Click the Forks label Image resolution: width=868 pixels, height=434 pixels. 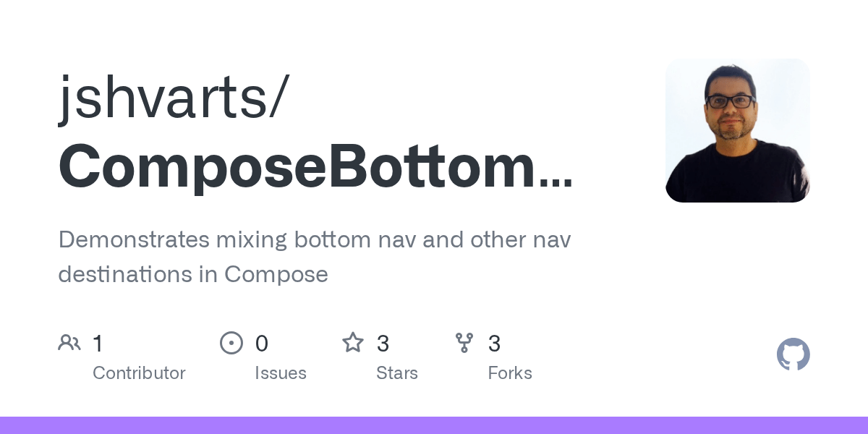click(509, 373)
